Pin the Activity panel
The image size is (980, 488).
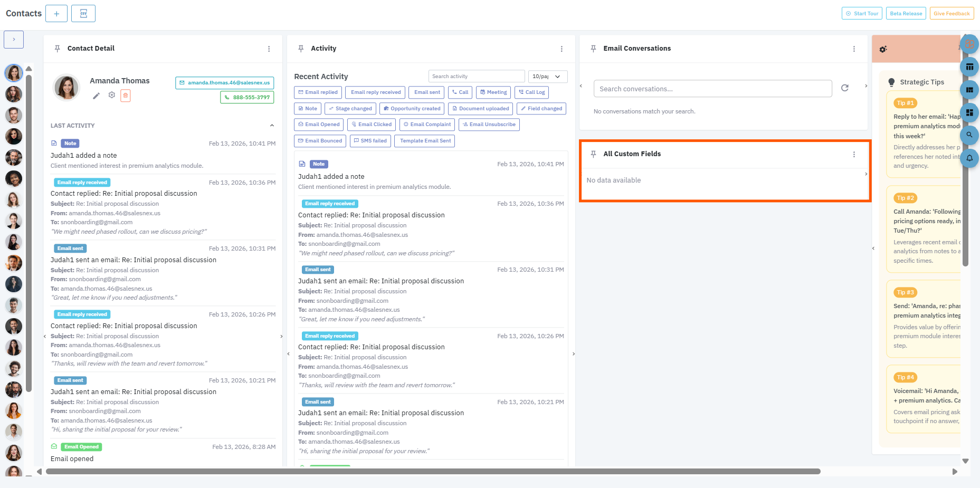click(301, 49)
